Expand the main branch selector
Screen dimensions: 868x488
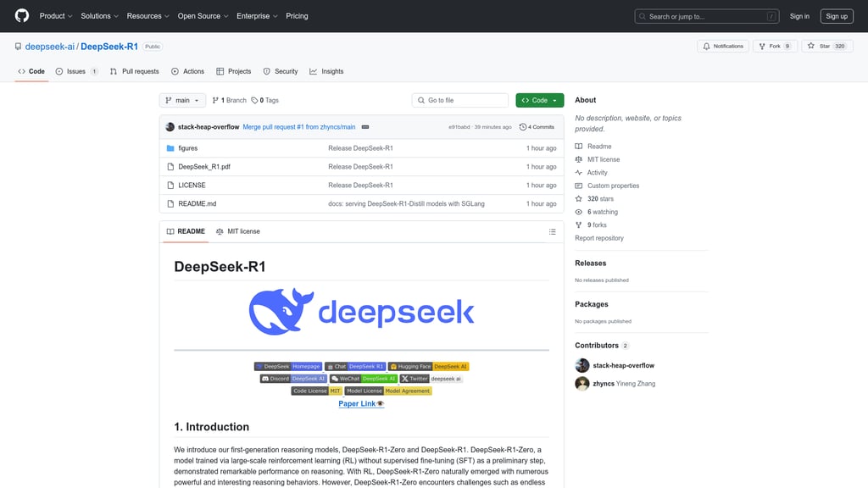coord(182,99)
